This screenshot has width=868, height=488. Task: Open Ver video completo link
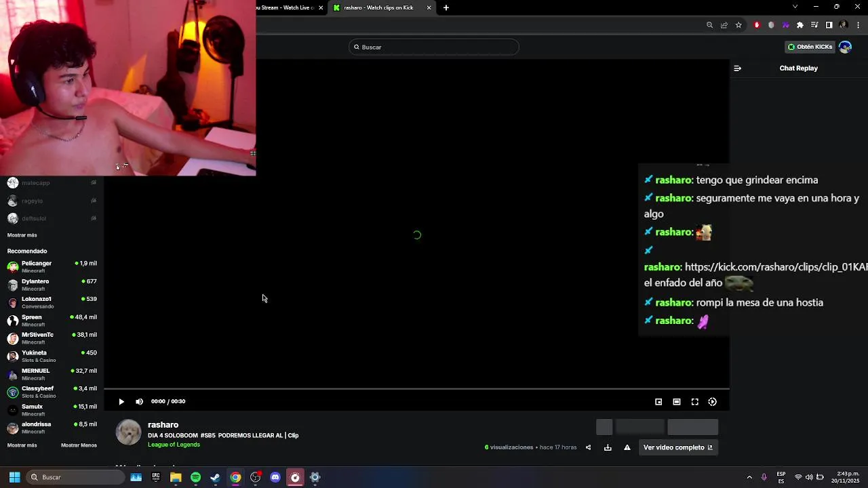pos(678,447)
